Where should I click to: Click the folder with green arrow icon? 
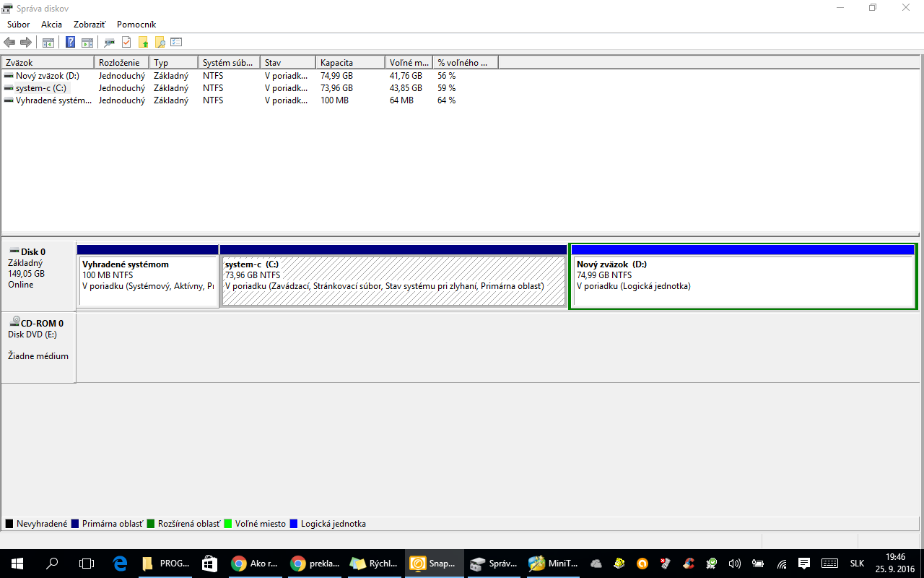click(x=143, y=43)
